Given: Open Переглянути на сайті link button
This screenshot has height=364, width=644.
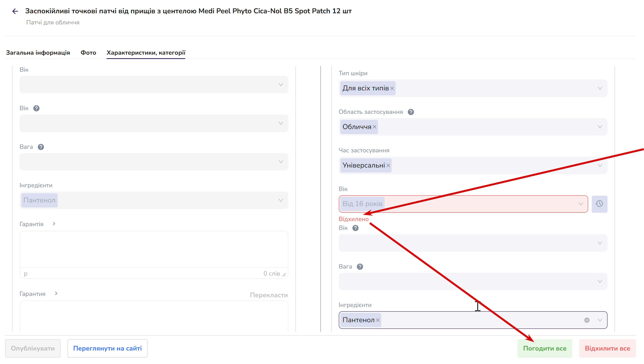Looking at the screenshot, I should pyautogui.click(x=107, y=348).
